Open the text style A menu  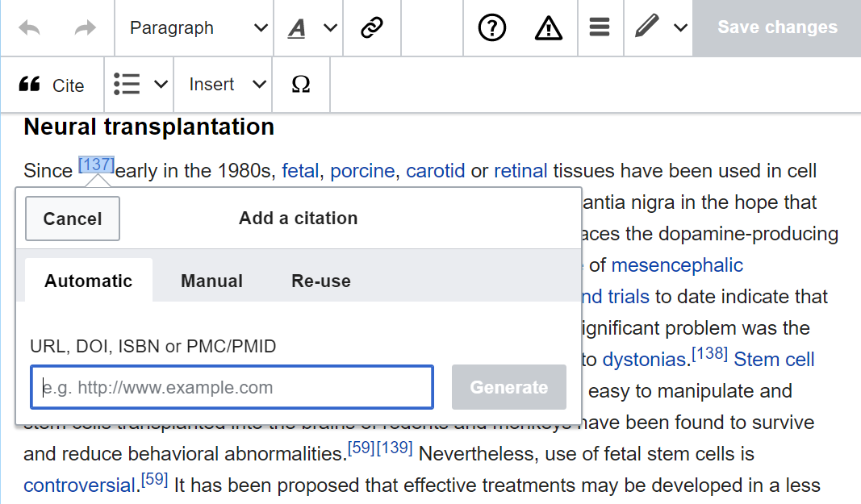(308, 27)
